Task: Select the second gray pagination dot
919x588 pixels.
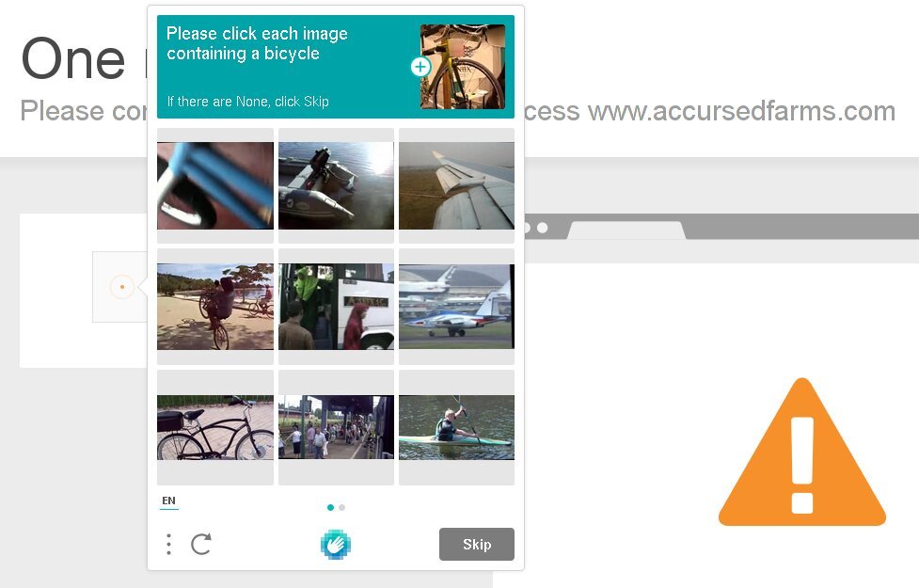Action: click(341, 508)
